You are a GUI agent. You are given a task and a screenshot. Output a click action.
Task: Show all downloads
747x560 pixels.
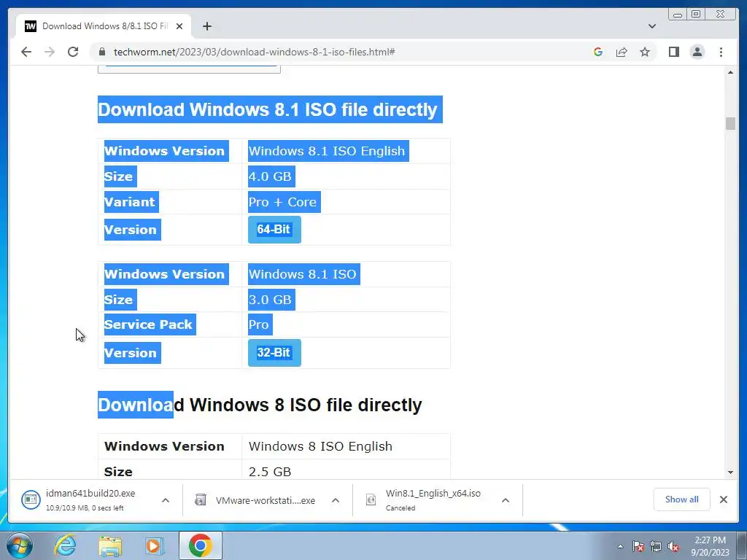point(682,499)
